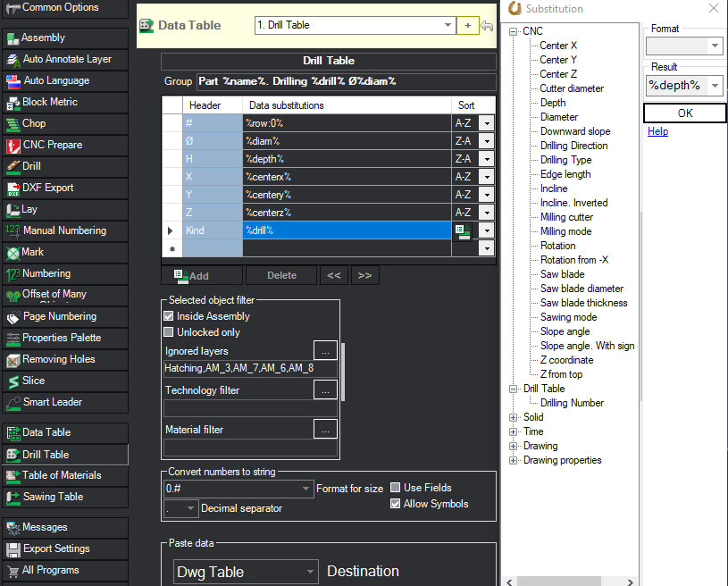
Task: Open Manual Numbering tool
Action: (65, 230)
